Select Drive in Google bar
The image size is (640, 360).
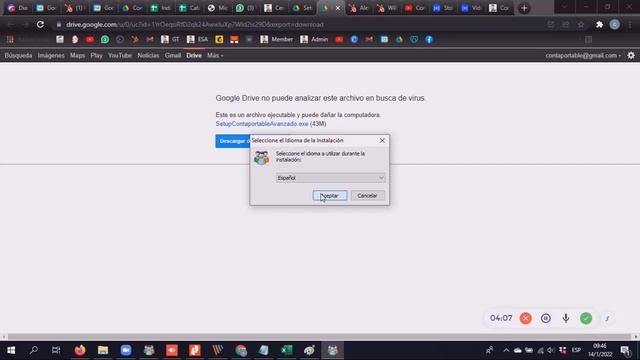[194, 56]
